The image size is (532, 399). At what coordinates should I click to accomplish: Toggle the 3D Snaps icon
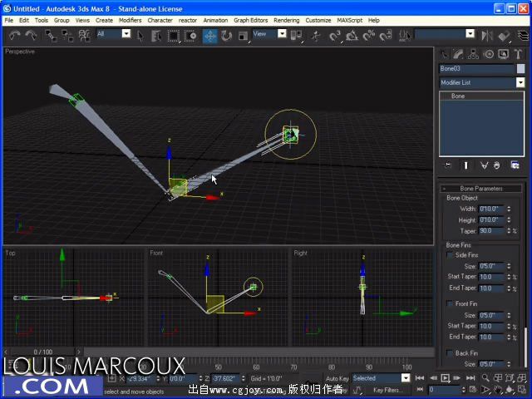tap(335, 36)
